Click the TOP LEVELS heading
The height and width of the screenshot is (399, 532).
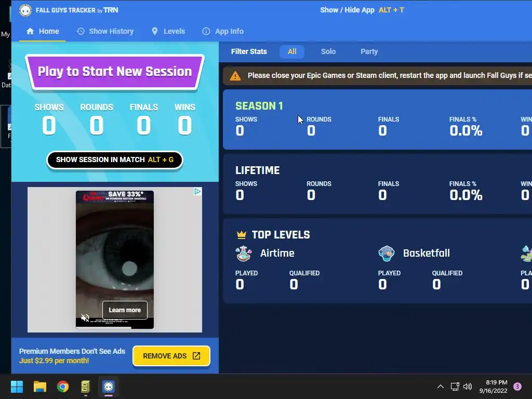(281, 235)
